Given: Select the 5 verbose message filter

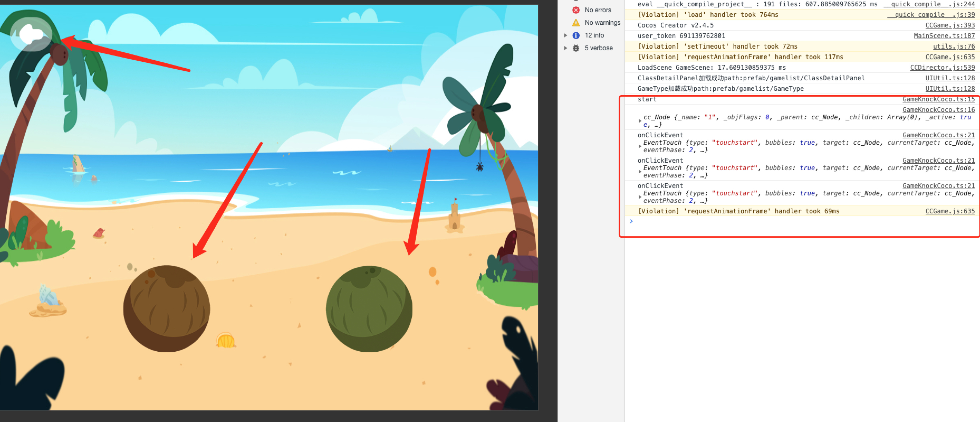Looking at the screenshot, I should coord(598,48).
